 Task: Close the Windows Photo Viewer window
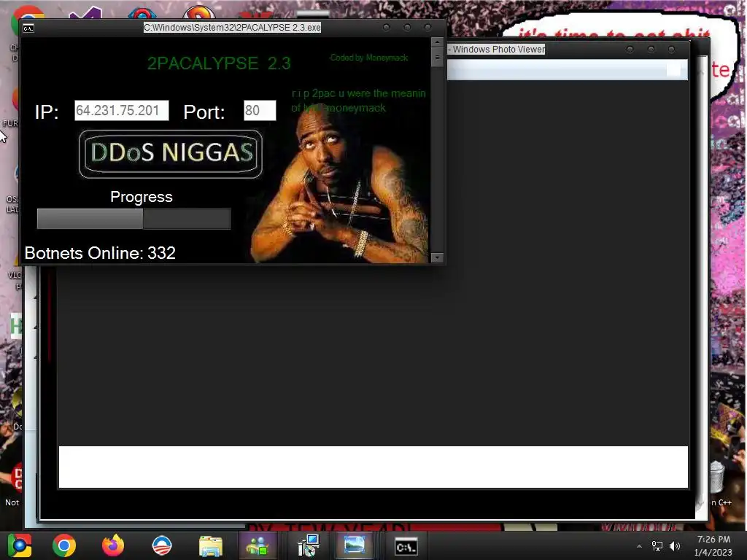pos(671,50)
